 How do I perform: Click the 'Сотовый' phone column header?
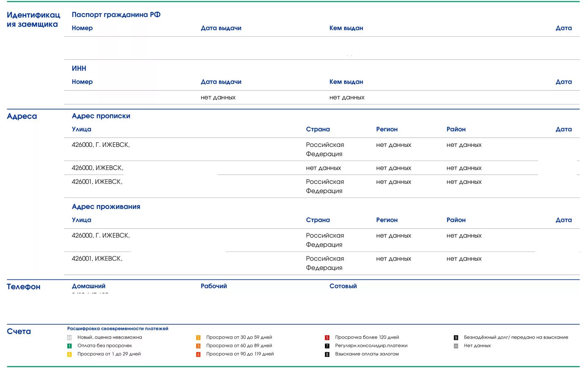[343, 286]
